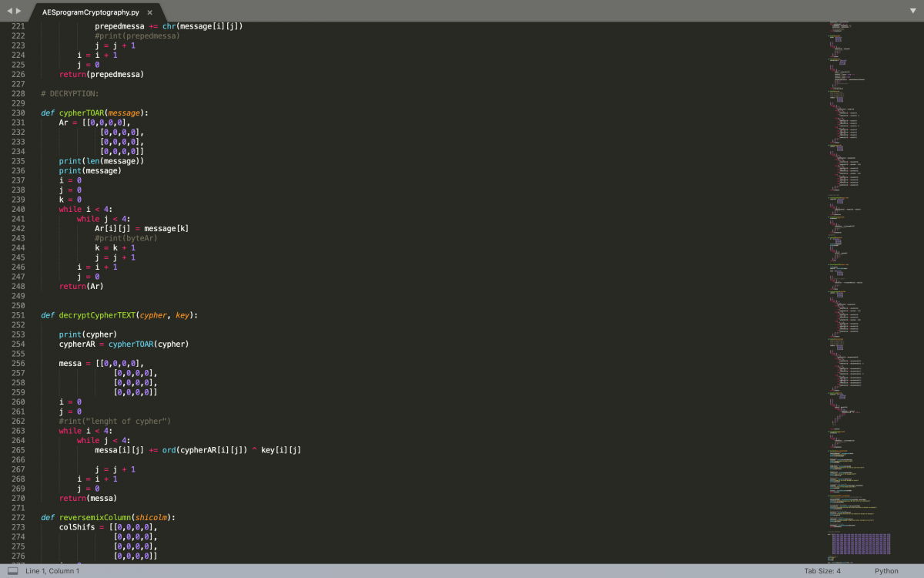Open the Python syntax selector

click(885, 571)
